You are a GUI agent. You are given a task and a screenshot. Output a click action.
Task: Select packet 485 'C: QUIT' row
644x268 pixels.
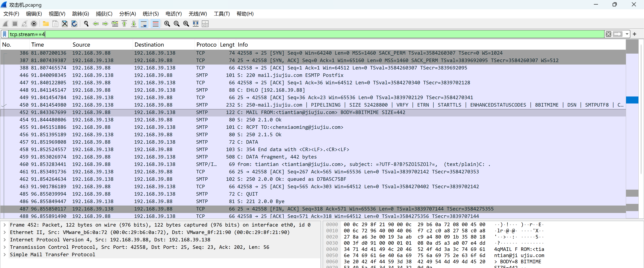click(313, 194)
